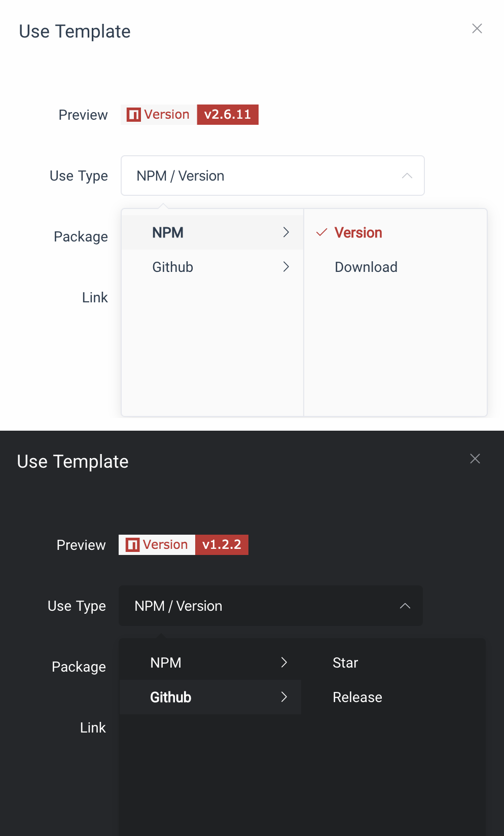Expand the Github chevron in dark menu
Image resolution: width=504 pixels, height=836 pixels.
(284, 697)
